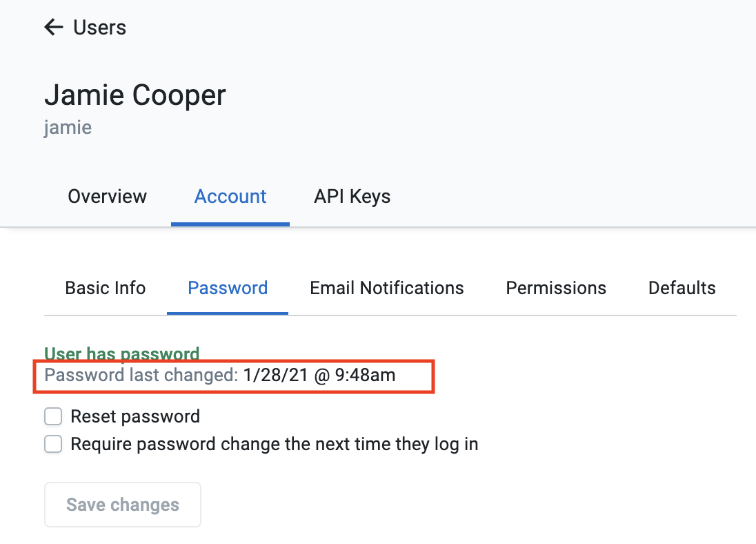Switch to the Overview tab
756x544 pixels.
(107, 196)
